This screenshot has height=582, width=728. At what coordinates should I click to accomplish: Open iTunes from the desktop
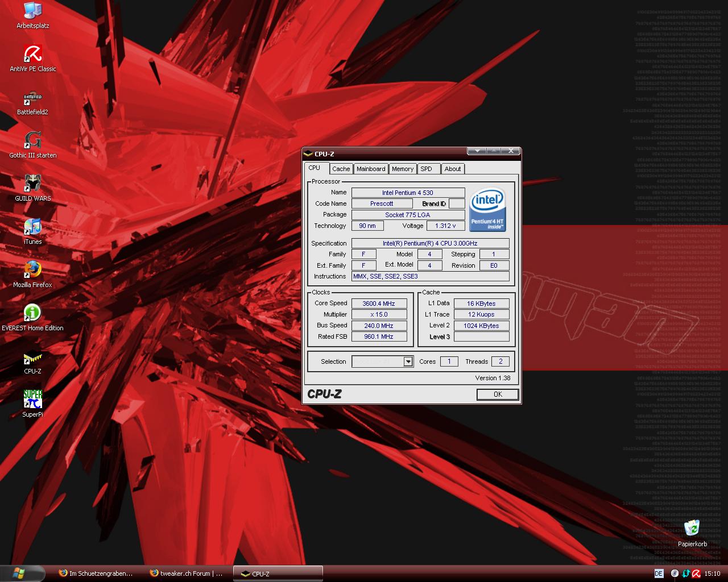(x=32, y=227)
